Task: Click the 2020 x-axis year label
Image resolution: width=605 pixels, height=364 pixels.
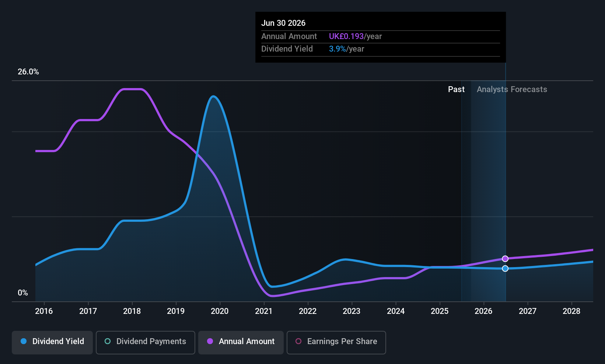Action: pos(220,311)
